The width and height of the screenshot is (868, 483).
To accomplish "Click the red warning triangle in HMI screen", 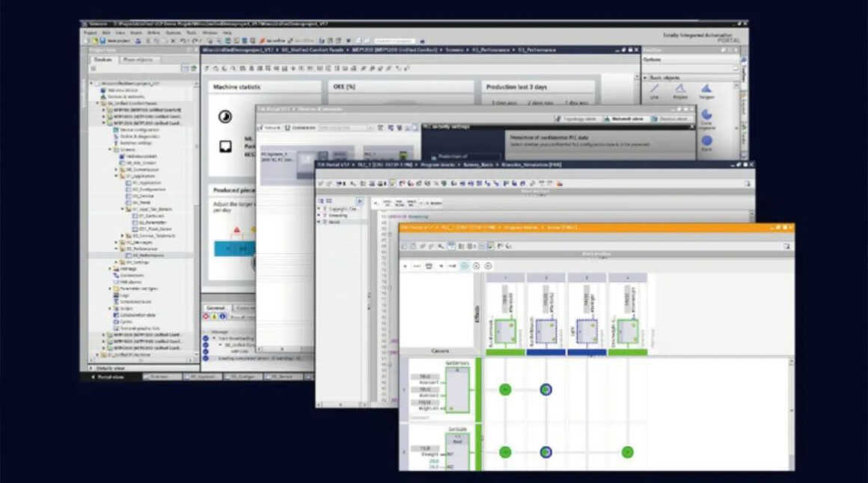I will point(237,230).
